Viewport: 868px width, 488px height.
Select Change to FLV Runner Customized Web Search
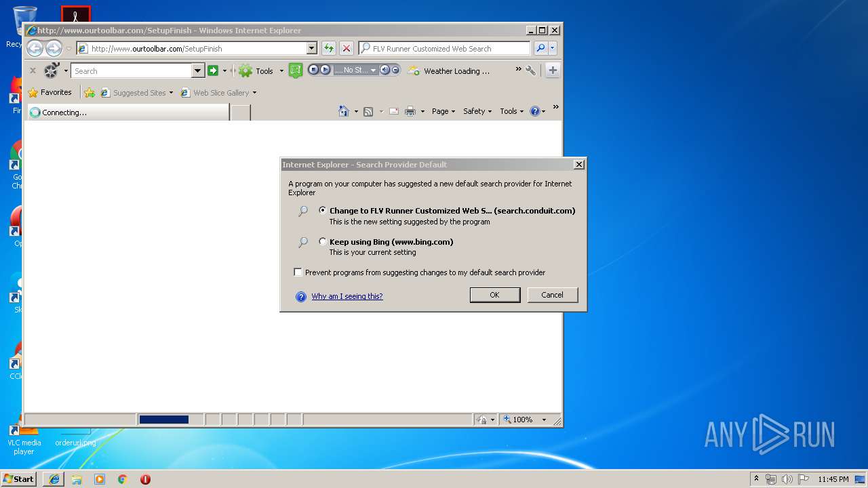tap(322, 210)
